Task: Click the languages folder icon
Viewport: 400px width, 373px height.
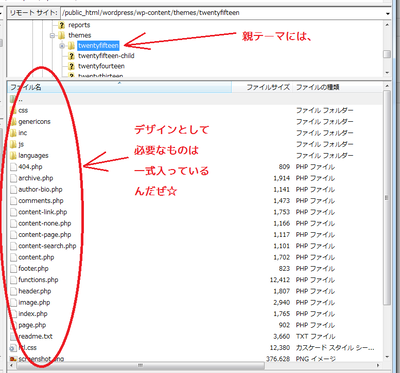Action: 13,156
